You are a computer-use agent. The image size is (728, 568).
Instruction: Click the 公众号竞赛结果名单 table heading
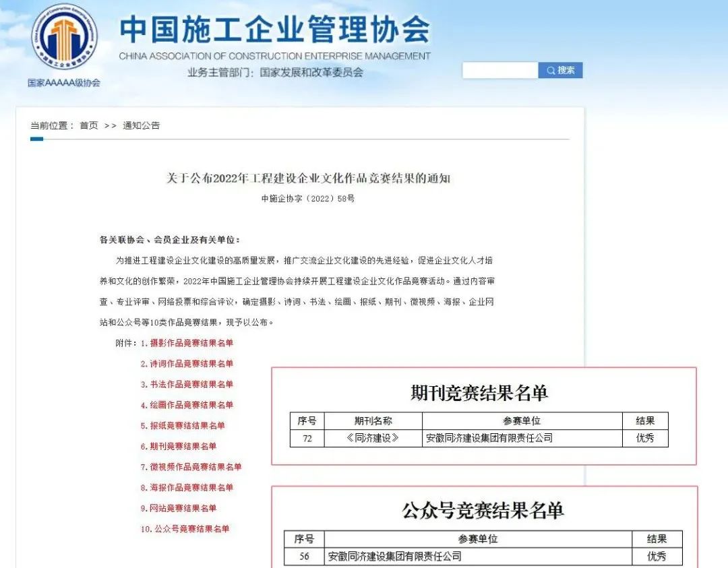point(483,510)
